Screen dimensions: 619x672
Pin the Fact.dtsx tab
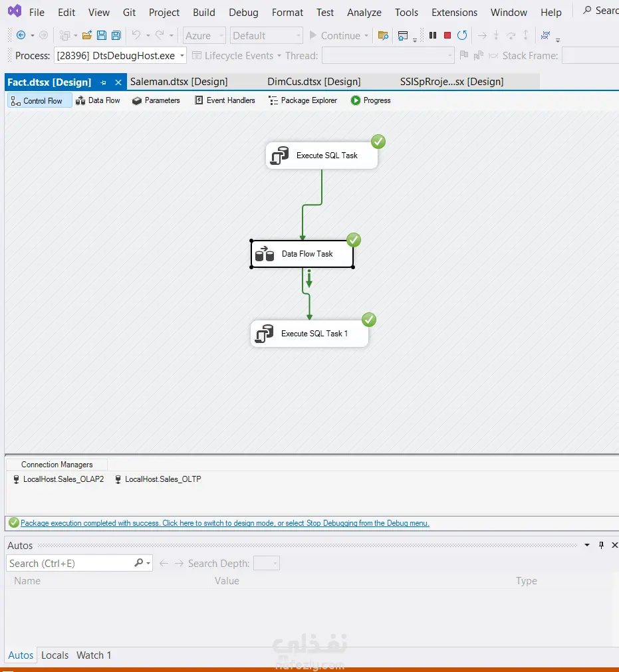tap(103, 82)
